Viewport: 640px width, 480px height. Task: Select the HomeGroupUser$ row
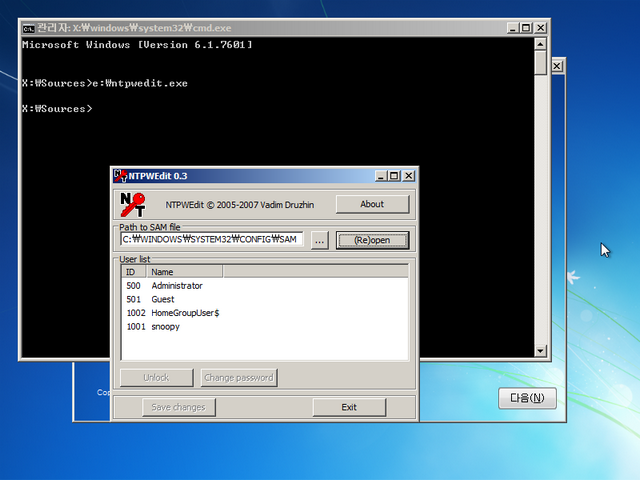(264, 313)
